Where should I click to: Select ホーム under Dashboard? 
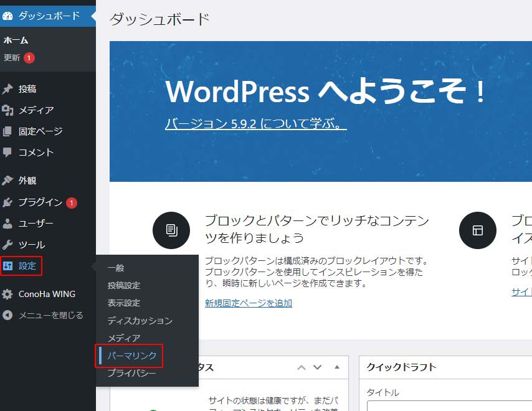pos(16,40)
